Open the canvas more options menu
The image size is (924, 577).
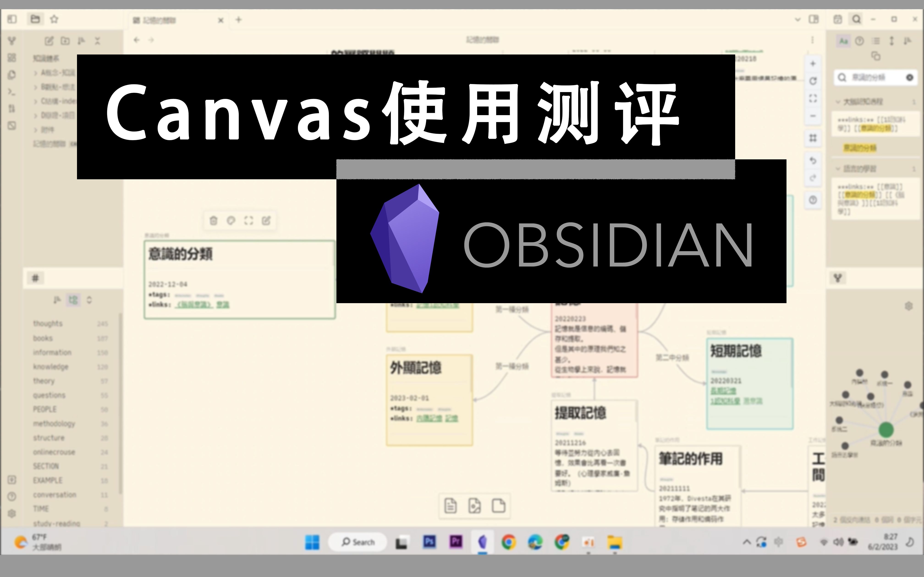812,40
